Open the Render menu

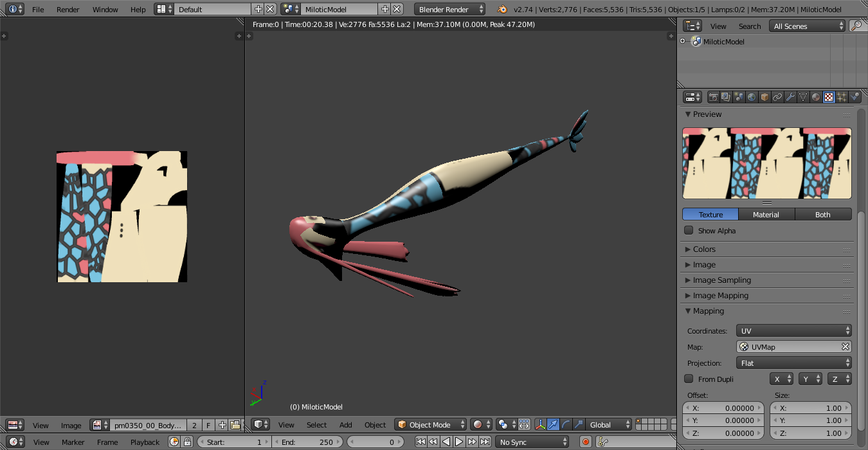(x=68, y=9)
